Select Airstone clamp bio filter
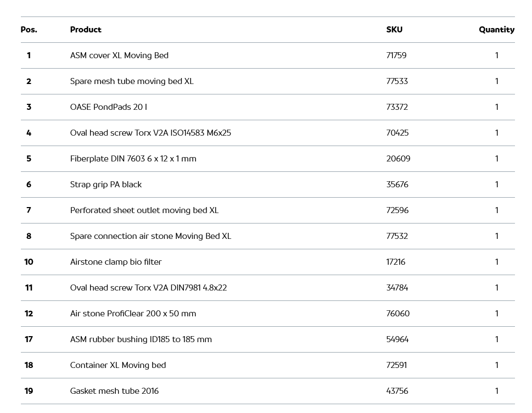This screenshot has height=413, width=532. (x=116, y=262)
